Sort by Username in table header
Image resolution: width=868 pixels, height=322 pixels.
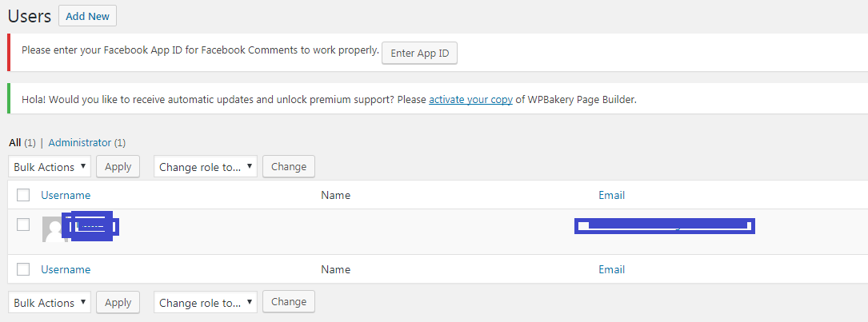[66, 195]
